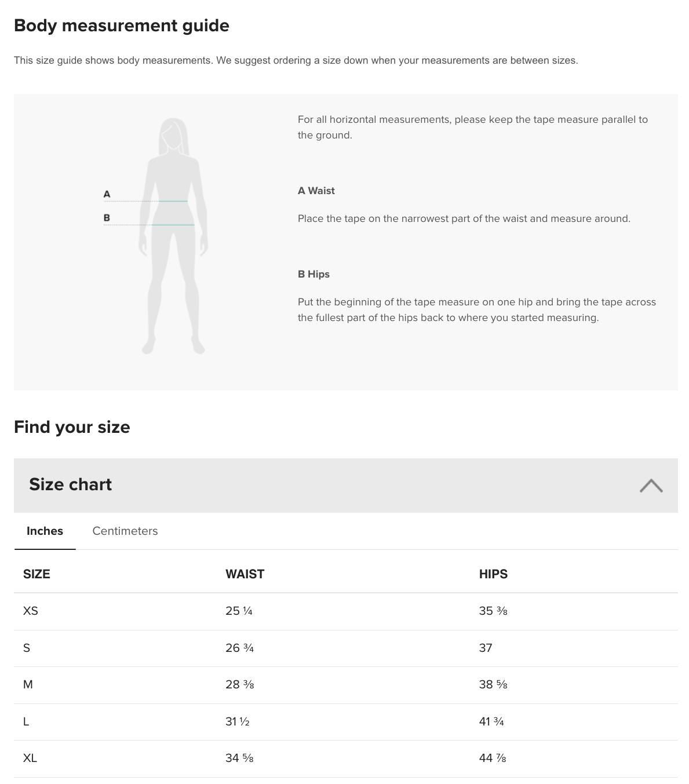
Task: Switch to the Centimeters tab
Action: [x=125, y=531]
